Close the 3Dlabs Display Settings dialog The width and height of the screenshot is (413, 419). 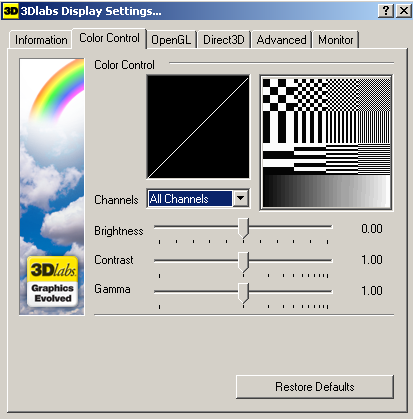coord(403,11)
